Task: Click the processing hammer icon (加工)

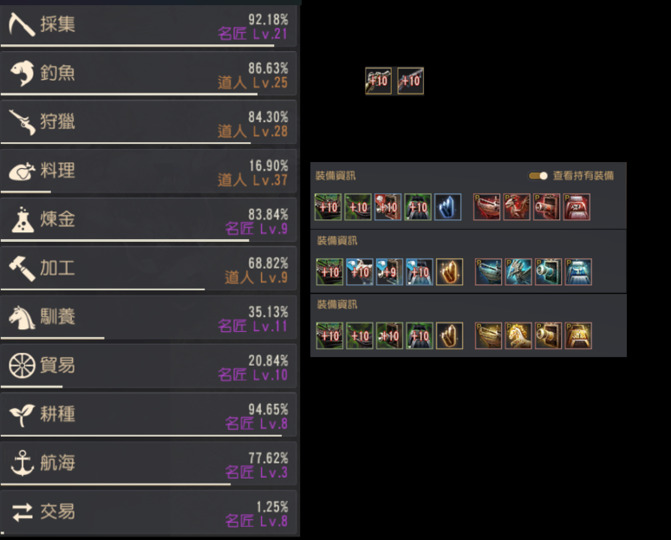Action: point(22,269)
